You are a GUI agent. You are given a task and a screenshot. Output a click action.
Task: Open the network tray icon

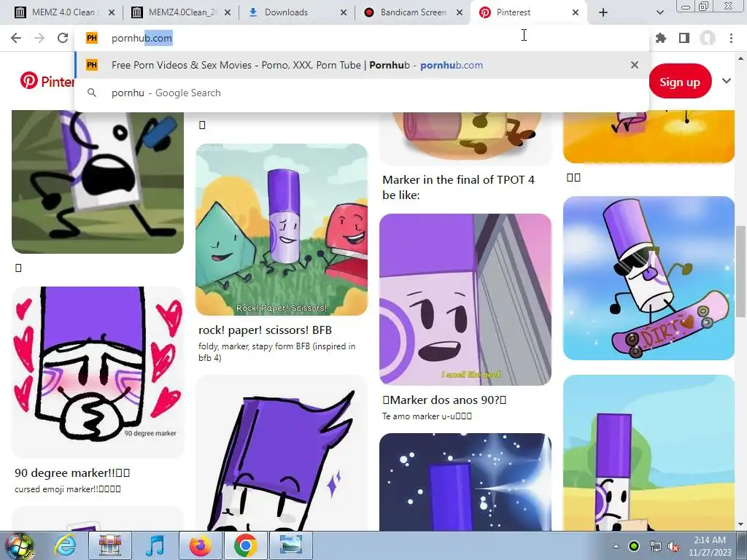[655, 546]
